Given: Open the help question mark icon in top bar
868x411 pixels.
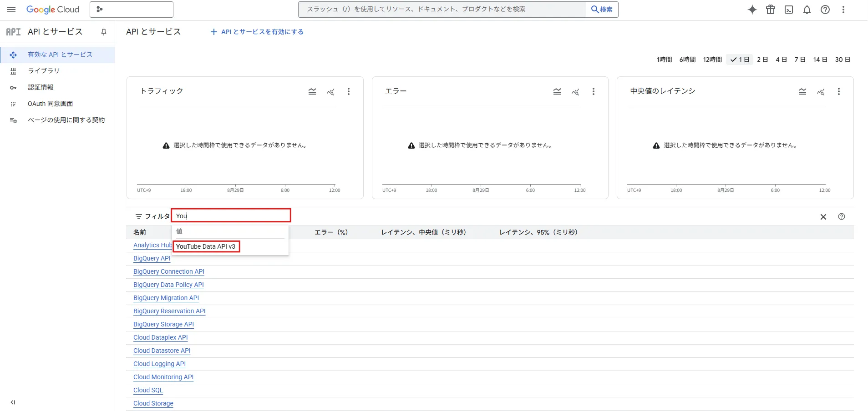Looking at the screenshot, I should (x=825, y=10).
